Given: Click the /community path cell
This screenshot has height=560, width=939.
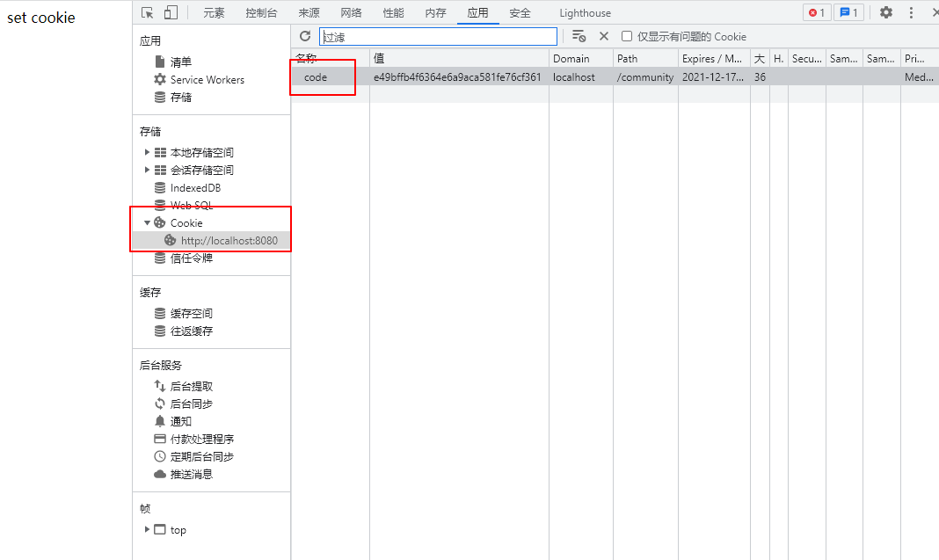Looking at the screenshot, I should (x=645, y=77).
